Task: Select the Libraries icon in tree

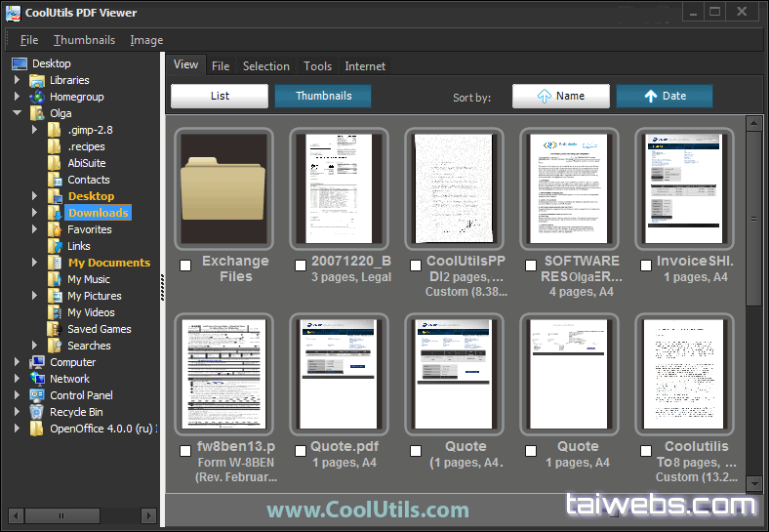Action: pyautogui.click(x=38, y=80)
